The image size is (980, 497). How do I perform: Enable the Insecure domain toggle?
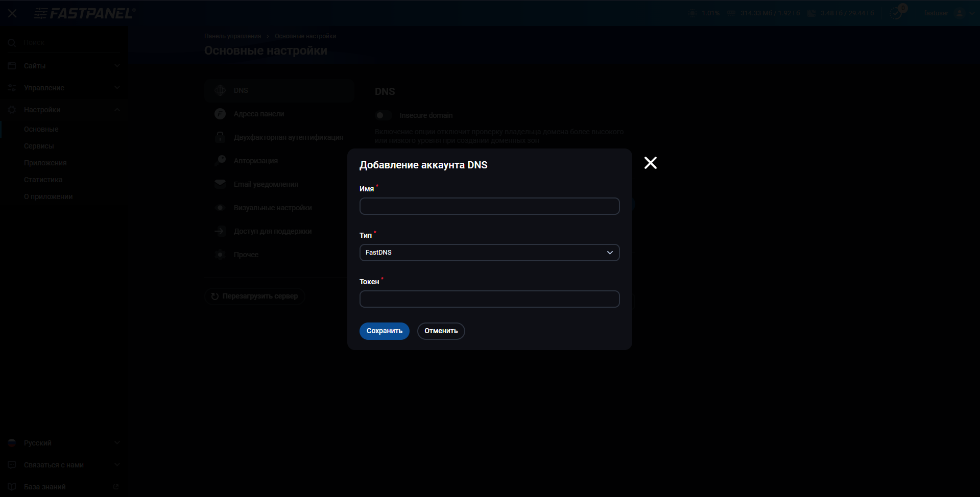(x=384, y=115)
